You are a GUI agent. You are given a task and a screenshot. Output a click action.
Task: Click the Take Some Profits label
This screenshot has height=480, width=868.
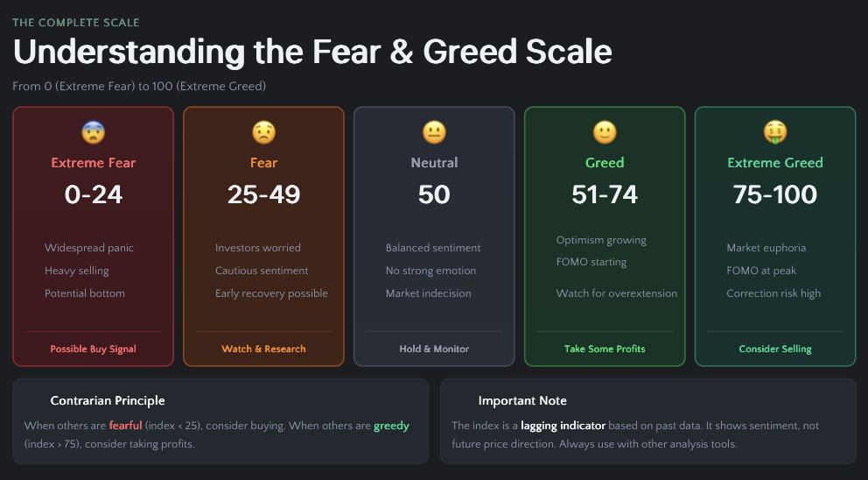pyautogui.click(x=605, y=349)
